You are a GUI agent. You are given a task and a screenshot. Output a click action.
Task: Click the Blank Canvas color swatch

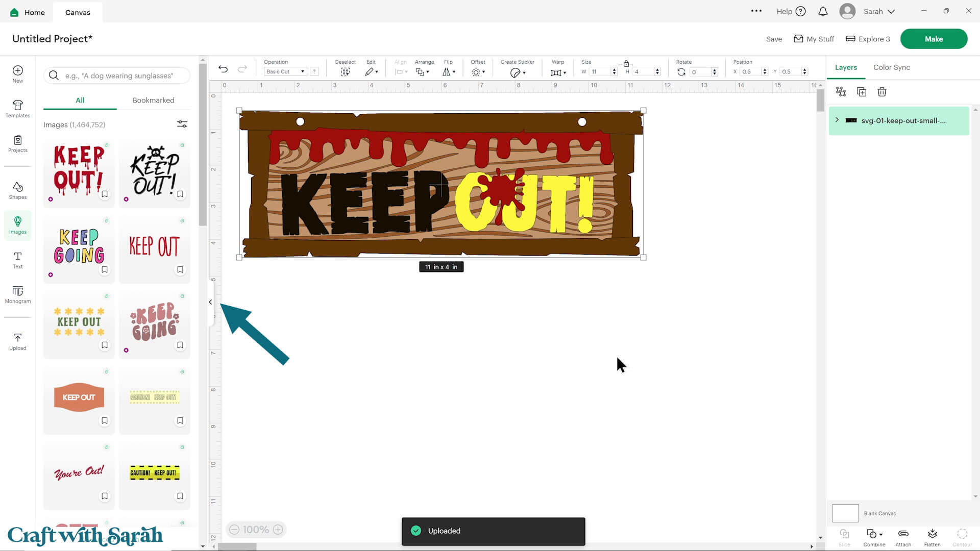coord(845,513)
